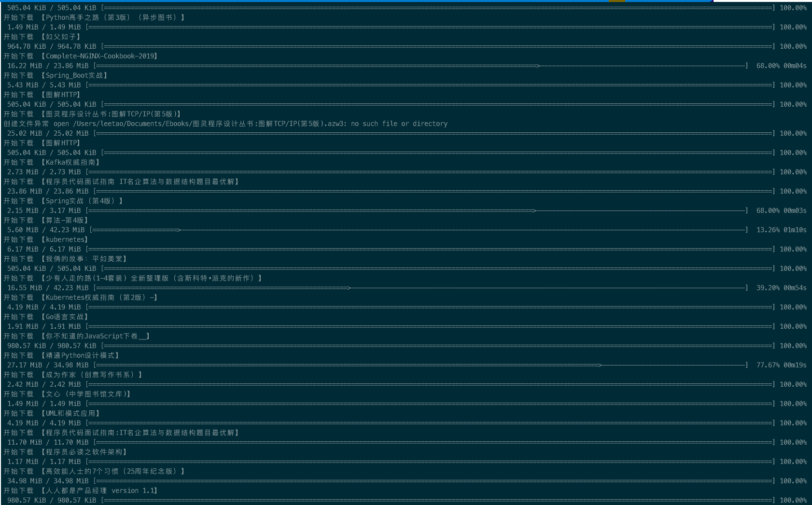This screenshot has width=812, height=505.
Task: Click the progress bar on the 39.20% line
Action: click(x=421, y=288)
